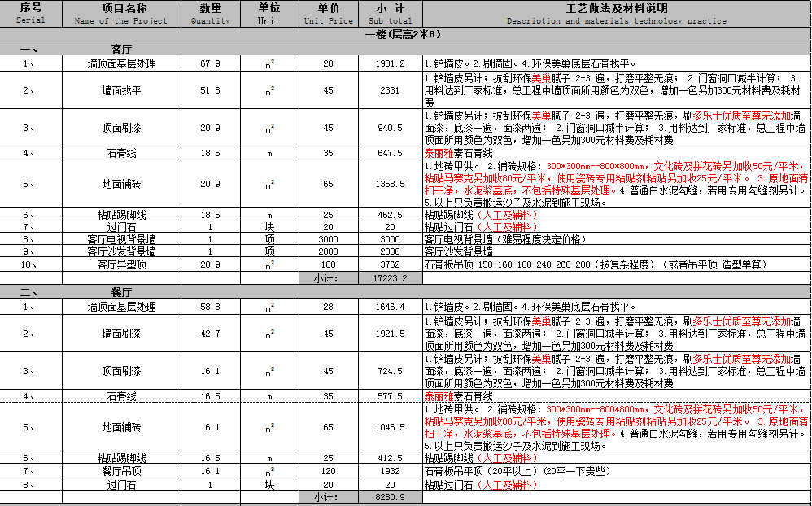This screenshot has height=506, width=812.
Task: Click the 1046.5 sub-total cell
Action: click(390, 427)
